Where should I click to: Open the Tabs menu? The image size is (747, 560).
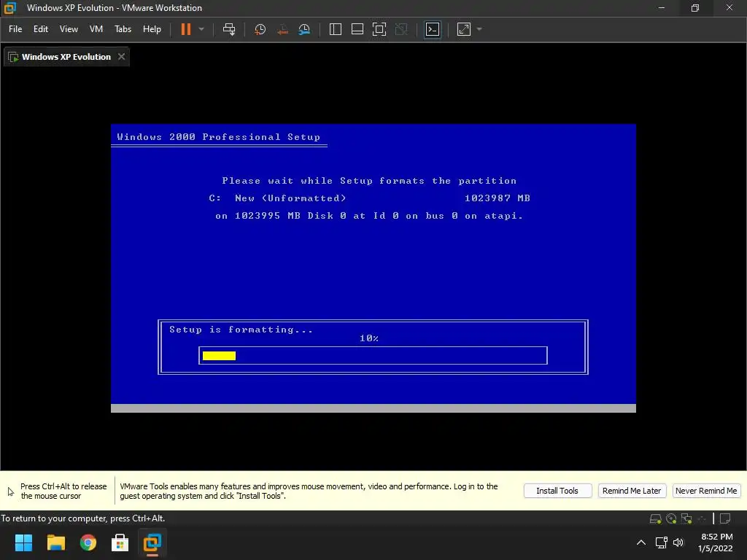[x=123, y=29]
